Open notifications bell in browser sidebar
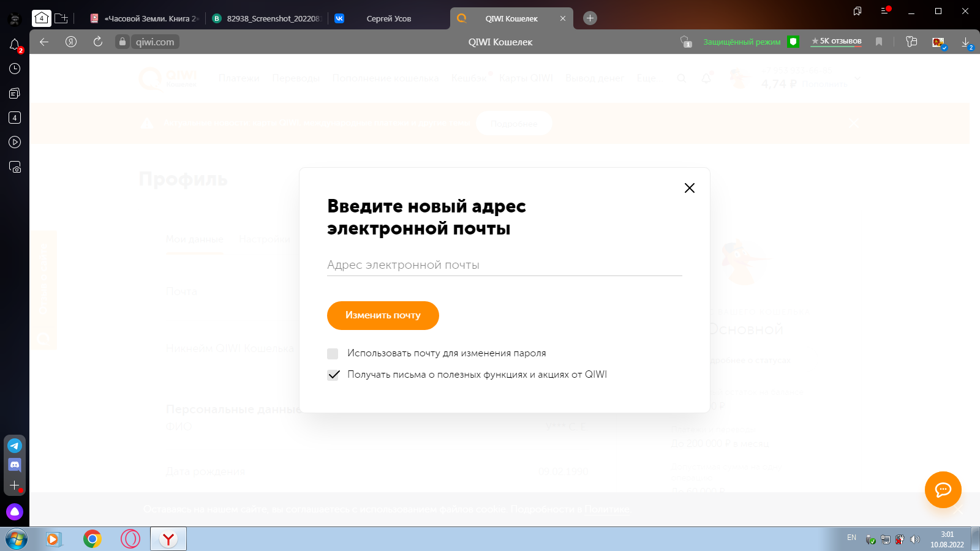This screenshot has width=980, height=551. click(15, 45)
